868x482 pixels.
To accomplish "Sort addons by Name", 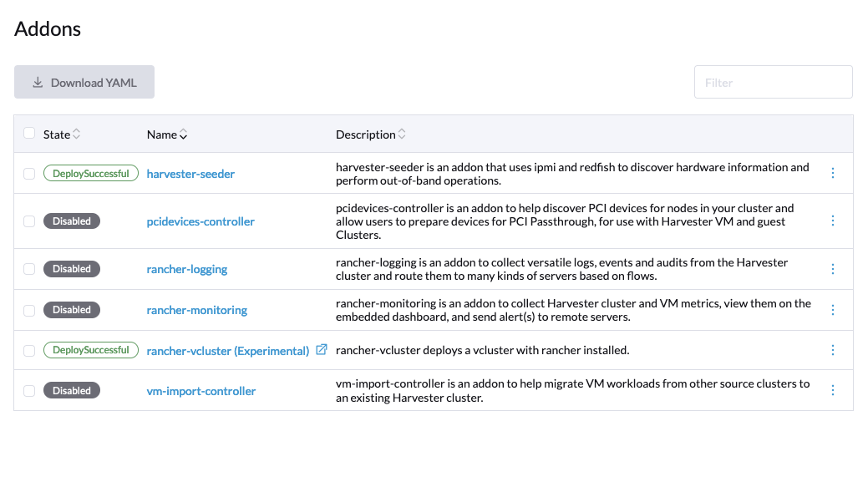I will click(165, 134).
